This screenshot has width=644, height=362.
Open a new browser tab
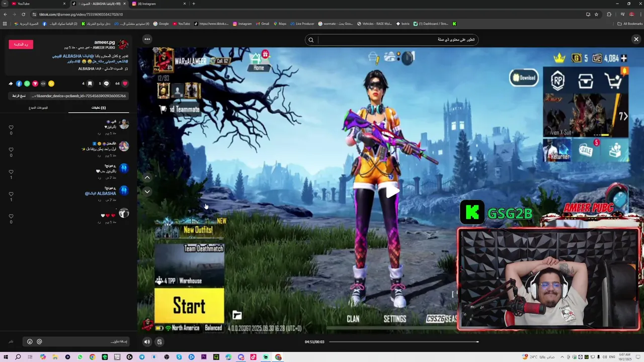pyautogui.click(x=194, y=4)
